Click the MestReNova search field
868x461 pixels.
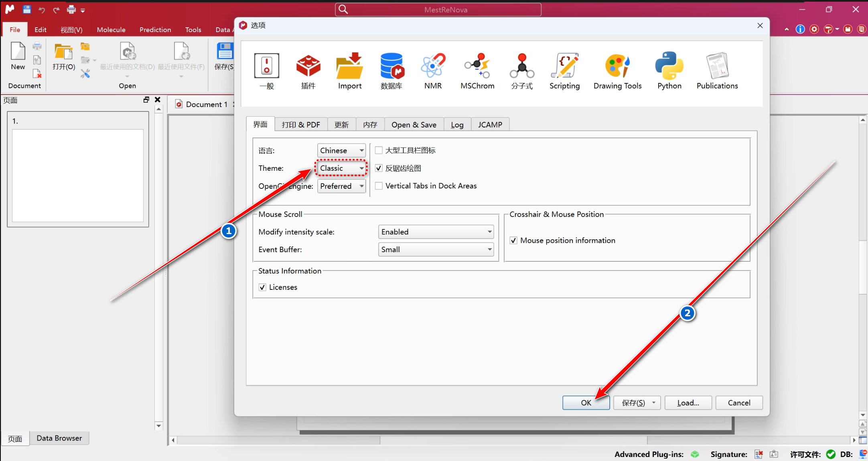click(438, 10)
